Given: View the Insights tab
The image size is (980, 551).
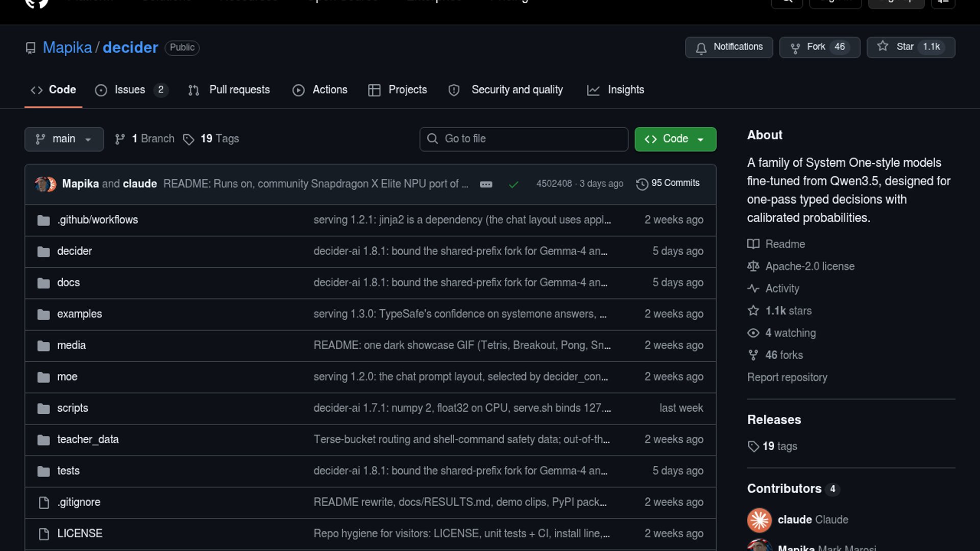Looking at the screenshot, I should pos(616,90).
